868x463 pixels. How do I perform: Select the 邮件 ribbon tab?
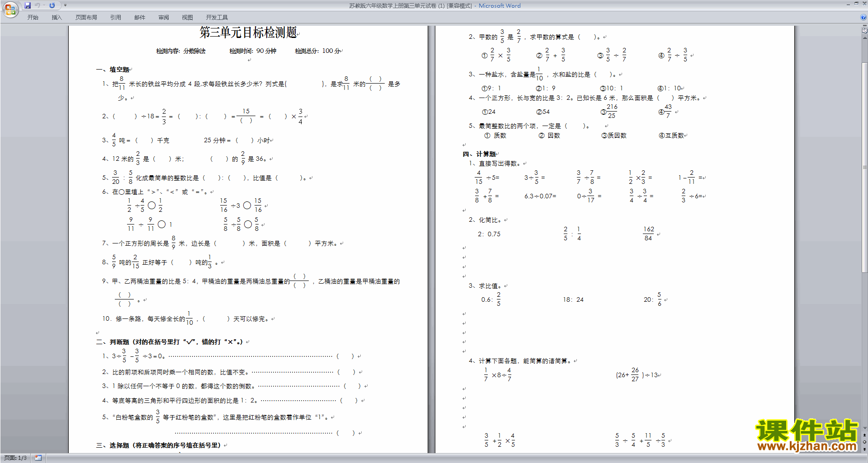140,18
